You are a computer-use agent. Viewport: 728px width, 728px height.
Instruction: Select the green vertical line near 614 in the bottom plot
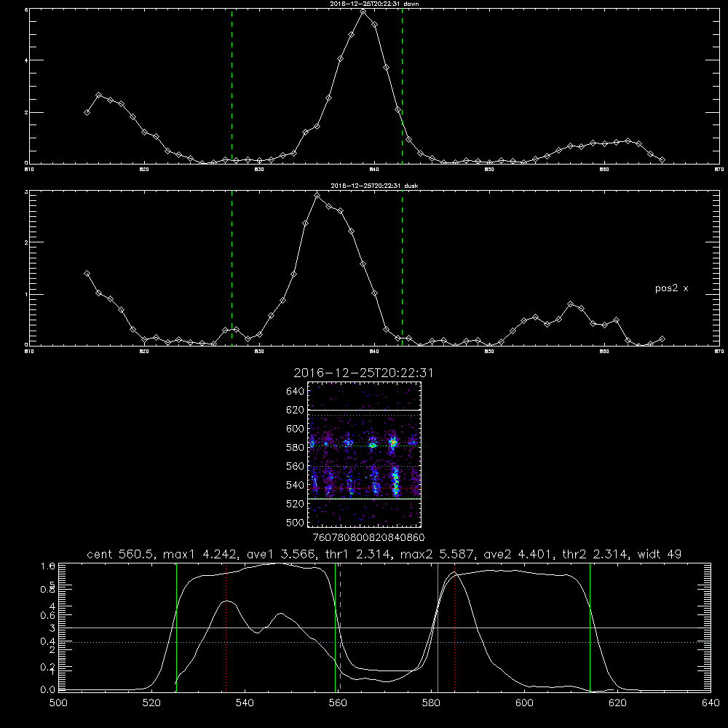tap(590, 628)
